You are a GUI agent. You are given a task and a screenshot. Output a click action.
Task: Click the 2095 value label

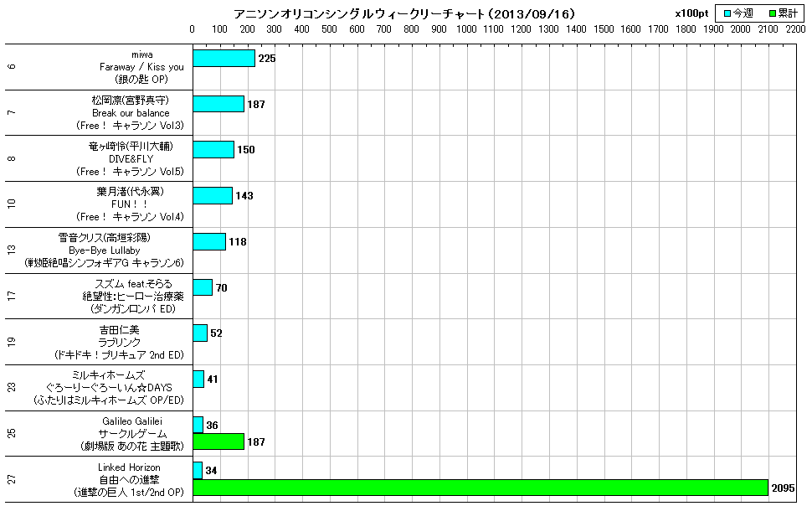coord(783,488)
